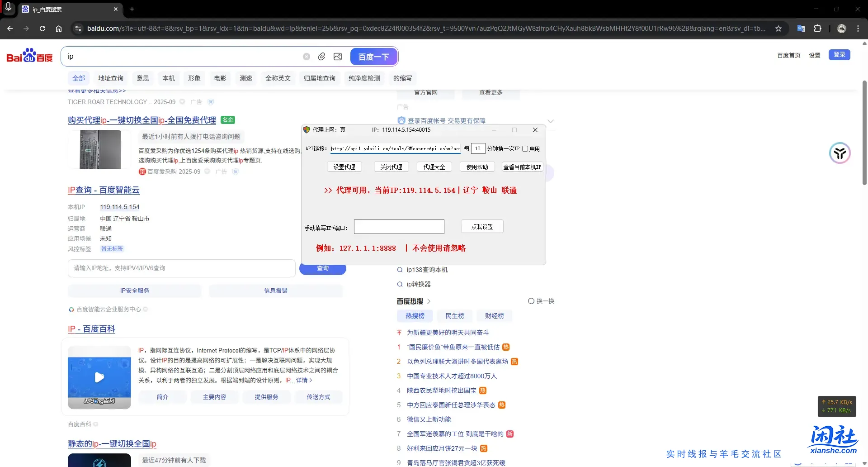Bookmark the page via the star icon
This screenshot has height=467, width=868.
coord(778,28)
